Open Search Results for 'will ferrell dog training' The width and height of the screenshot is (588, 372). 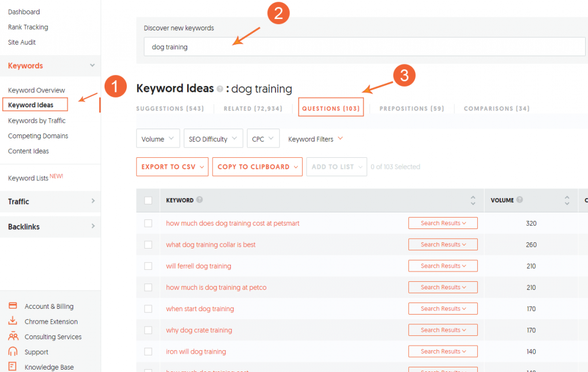443,266
